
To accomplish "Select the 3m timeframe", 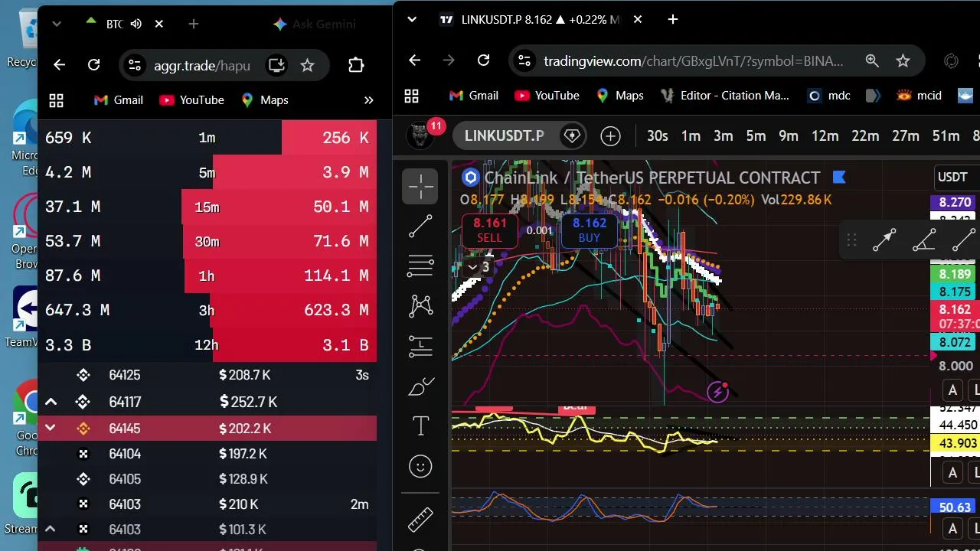I will pyautogui.click(x=724, y=136).
